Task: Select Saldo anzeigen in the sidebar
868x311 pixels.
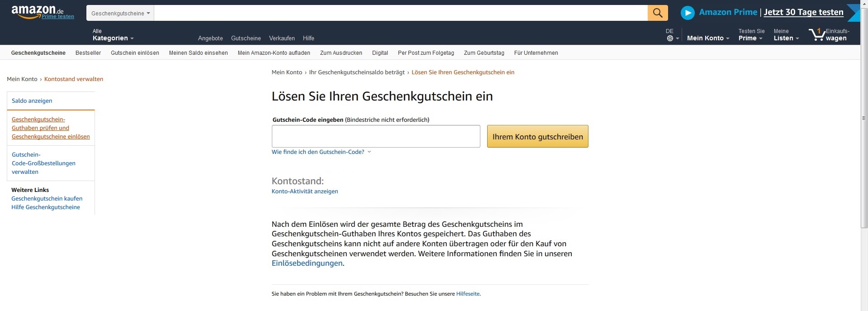Action: [32, 101]
